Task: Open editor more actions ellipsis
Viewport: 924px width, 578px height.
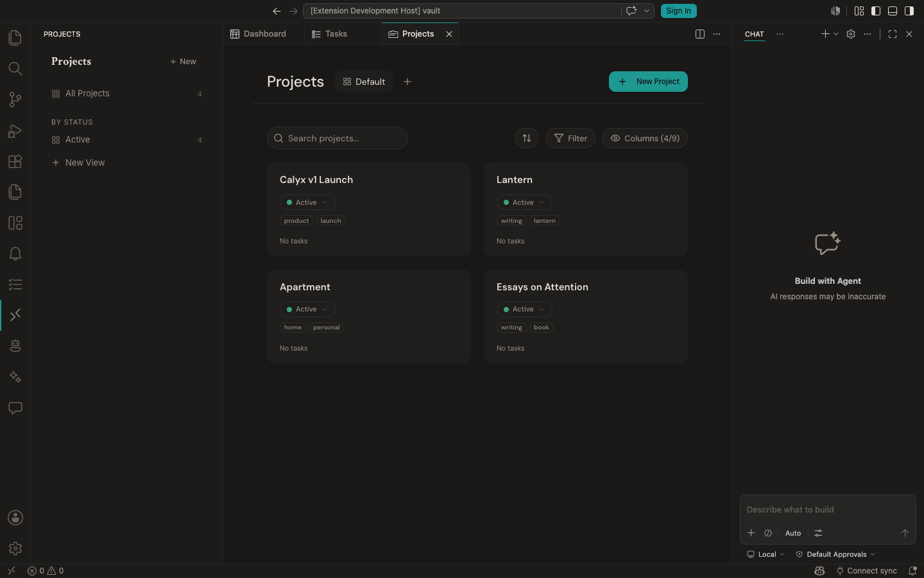Action: coord(717,34)
